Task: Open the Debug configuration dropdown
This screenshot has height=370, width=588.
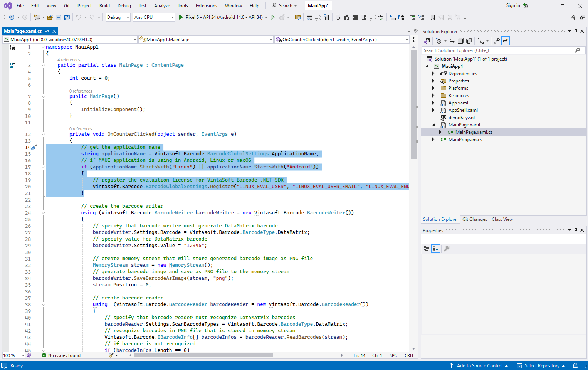Action: [x=118, y=17]
